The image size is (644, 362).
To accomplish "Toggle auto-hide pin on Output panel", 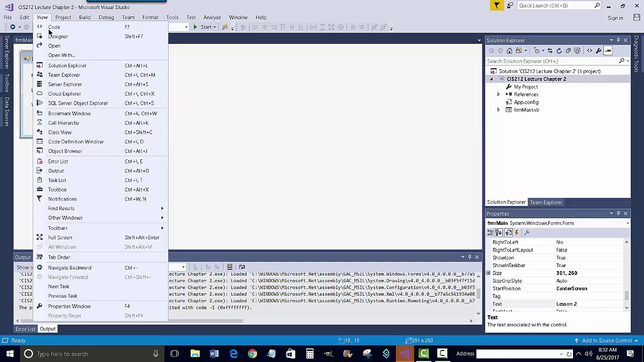I will tap(470, 257).
